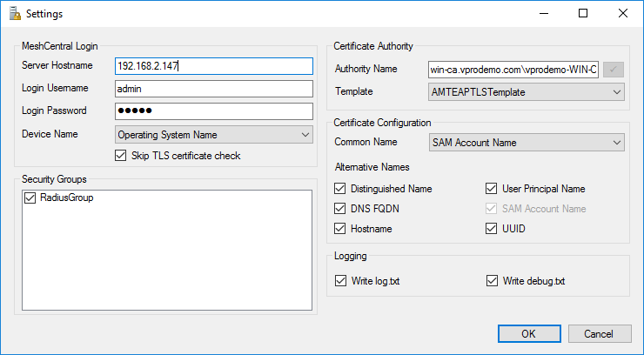The image size is (644, 355).
Task: Open the Device Name dropdown
Action: click(214, 135)
